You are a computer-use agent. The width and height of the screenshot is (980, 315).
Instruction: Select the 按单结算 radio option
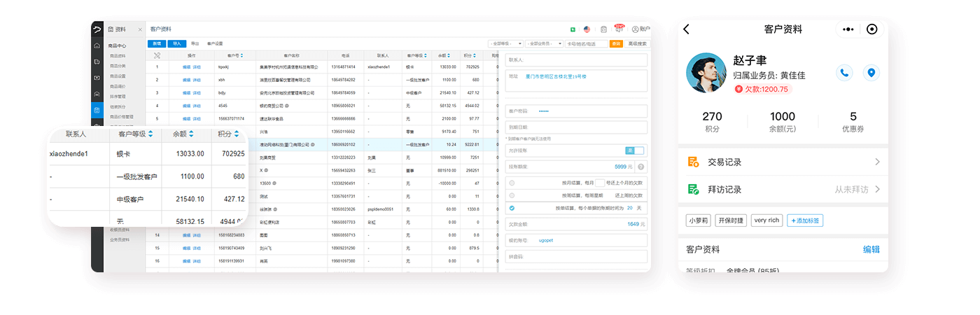512,208
